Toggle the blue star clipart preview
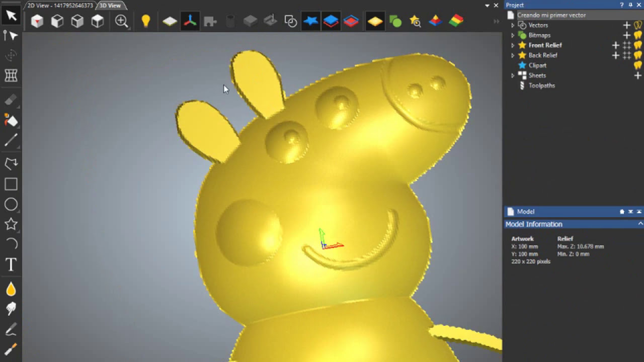This screenshot has height=362, width=644. pyautogui.click(x=311, y=21)
